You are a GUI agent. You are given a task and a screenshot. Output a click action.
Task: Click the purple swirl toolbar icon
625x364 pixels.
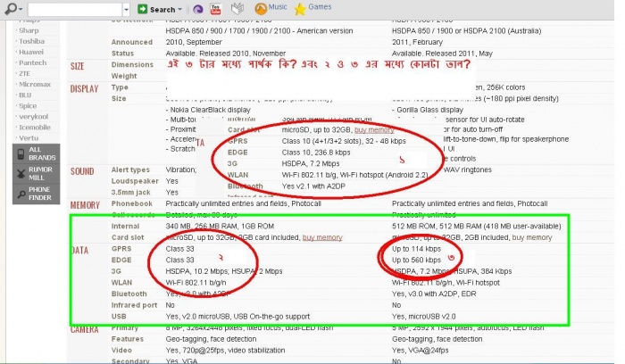[x=197, y=9]
